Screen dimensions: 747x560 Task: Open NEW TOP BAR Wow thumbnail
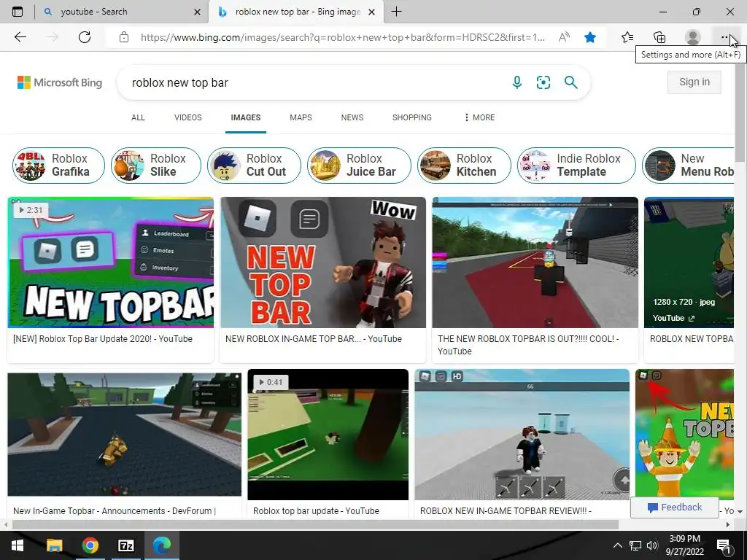pos(323,262)
